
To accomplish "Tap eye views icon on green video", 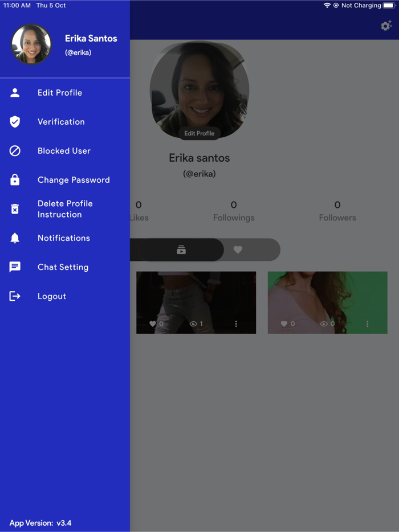I will click(x=324, y=324).
